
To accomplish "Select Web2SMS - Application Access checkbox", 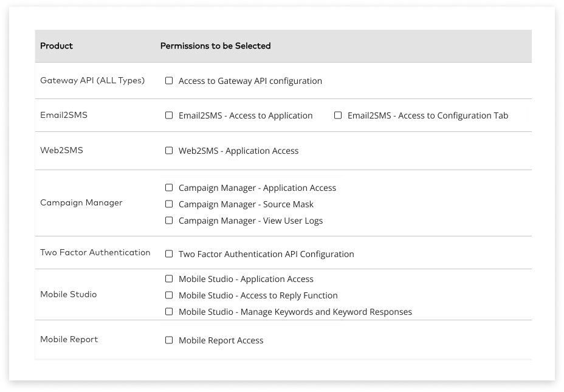I will pos(169,151).
